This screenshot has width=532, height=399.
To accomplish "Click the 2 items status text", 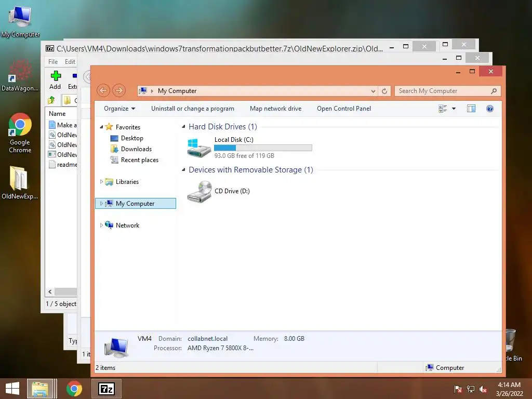I will [105, 368].
